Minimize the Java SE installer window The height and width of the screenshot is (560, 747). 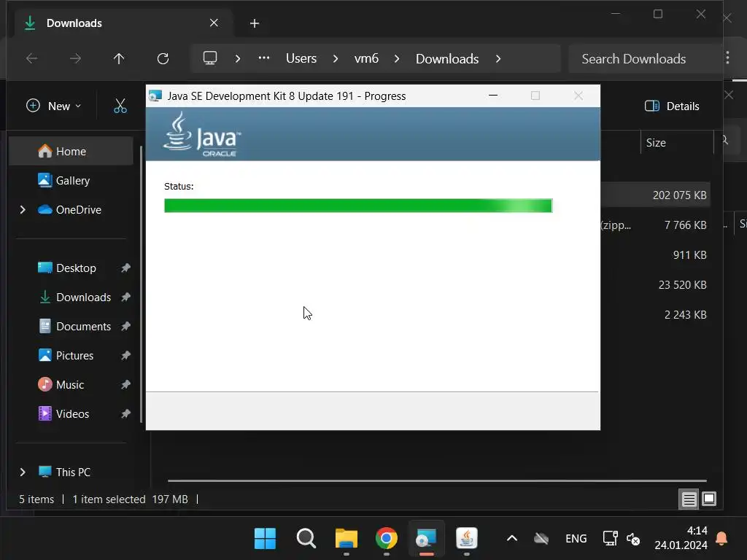(x=493, y=96)
